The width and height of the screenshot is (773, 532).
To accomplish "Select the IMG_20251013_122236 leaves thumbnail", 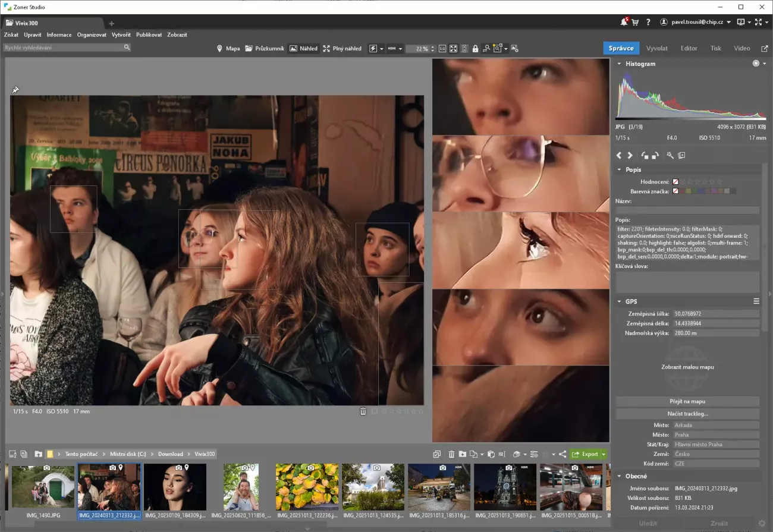I will tap(306, 487).
